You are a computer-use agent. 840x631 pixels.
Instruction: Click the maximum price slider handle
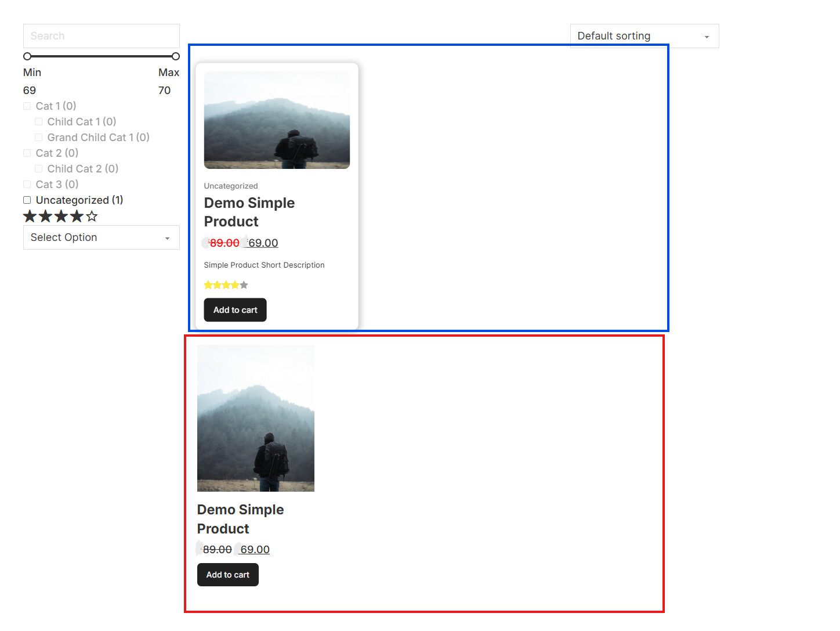(176, 56)
